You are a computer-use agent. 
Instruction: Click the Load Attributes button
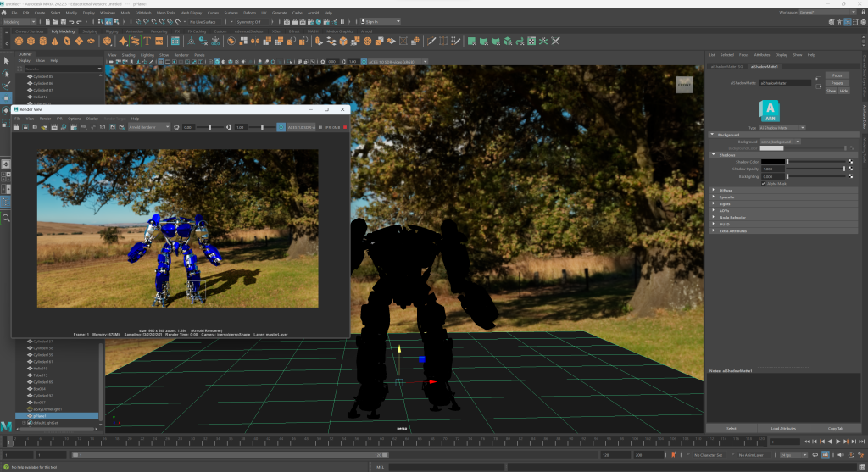(783, 428)
